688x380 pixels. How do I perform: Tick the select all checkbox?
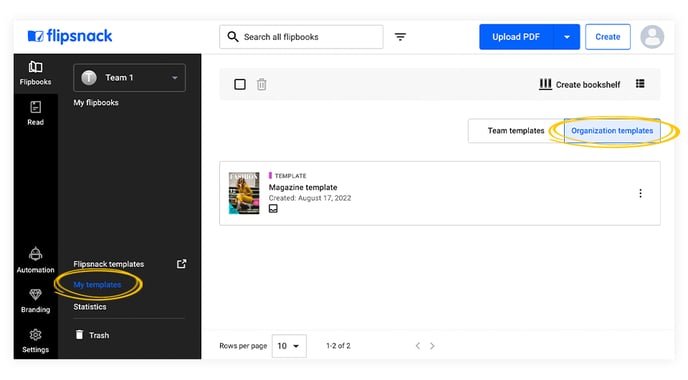[240, 84]
